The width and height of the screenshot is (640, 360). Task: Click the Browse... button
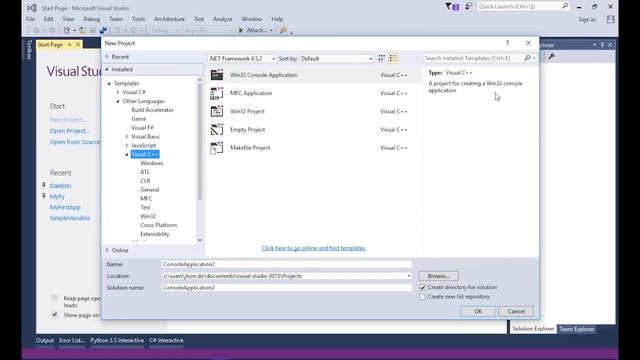(x=438, y=276)
